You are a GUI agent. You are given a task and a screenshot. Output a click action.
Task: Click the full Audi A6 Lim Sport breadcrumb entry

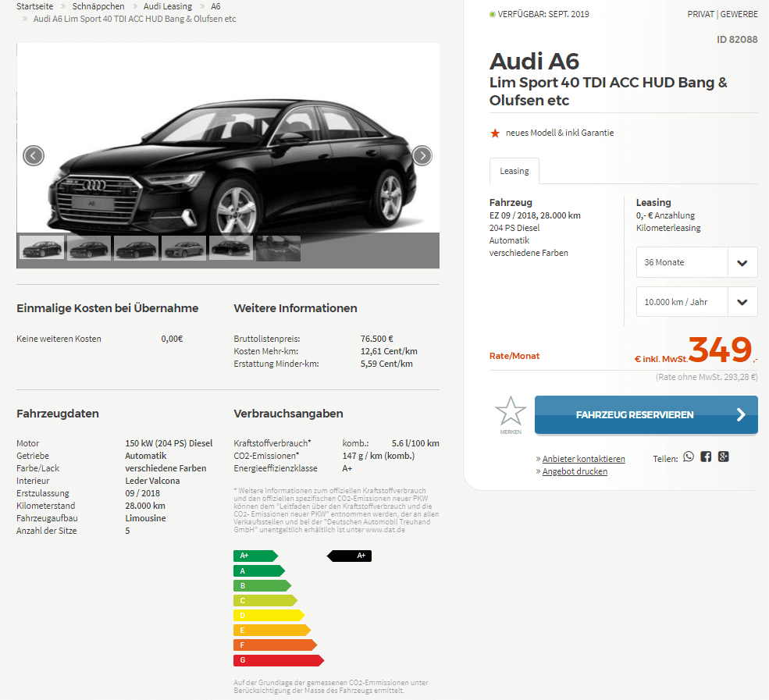[135, 19]
